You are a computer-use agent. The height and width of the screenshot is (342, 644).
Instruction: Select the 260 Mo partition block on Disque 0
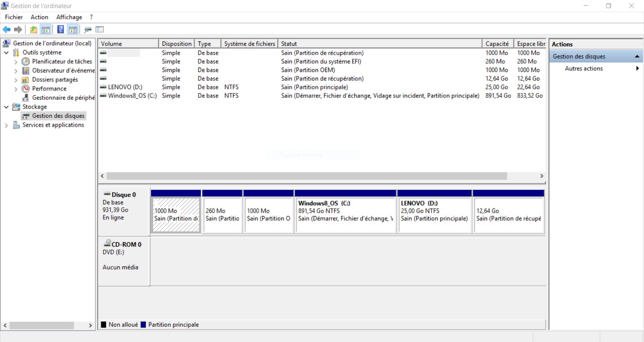click(x=222, y=214)
